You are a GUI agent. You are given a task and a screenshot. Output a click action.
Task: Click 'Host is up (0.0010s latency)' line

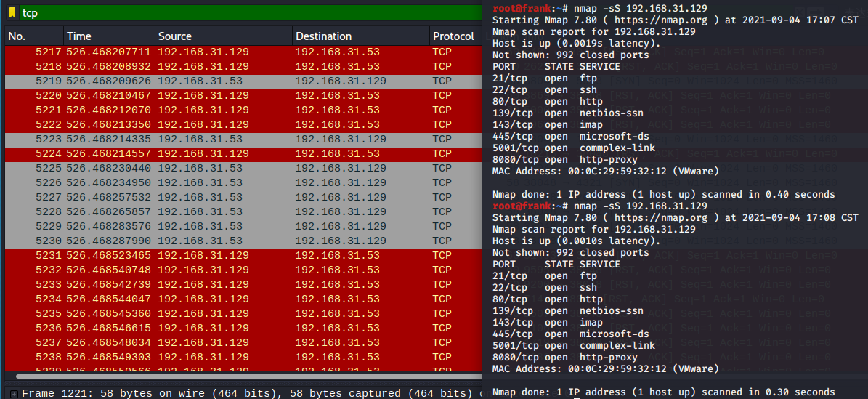pos(576,241)
